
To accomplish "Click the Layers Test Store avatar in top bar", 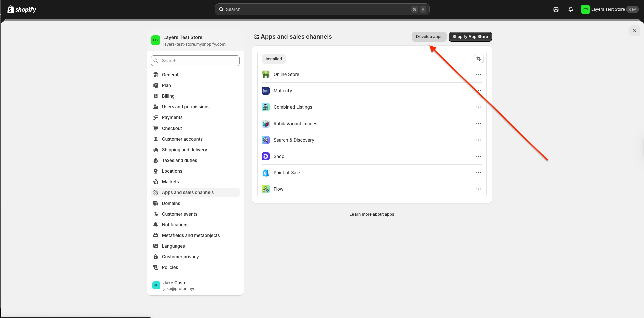I will (x=585, y=9).
